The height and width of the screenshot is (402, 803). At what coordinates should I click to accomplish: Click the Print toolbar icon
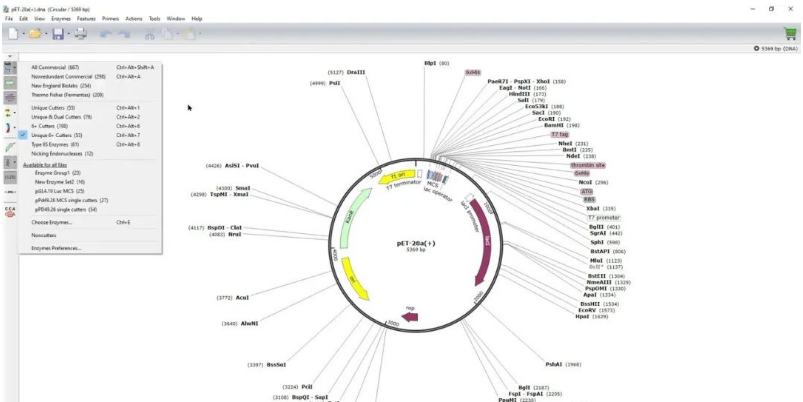pos(81,34)
